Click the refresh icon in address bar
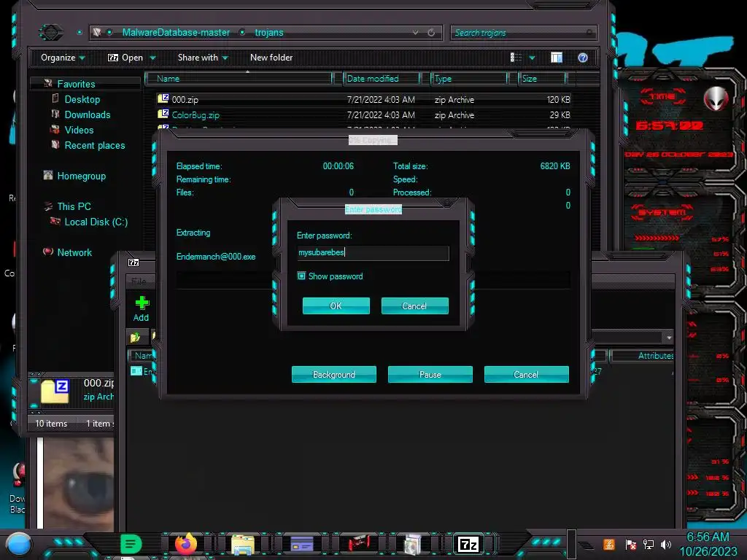 pyautogui.click(x=431, y=32)
